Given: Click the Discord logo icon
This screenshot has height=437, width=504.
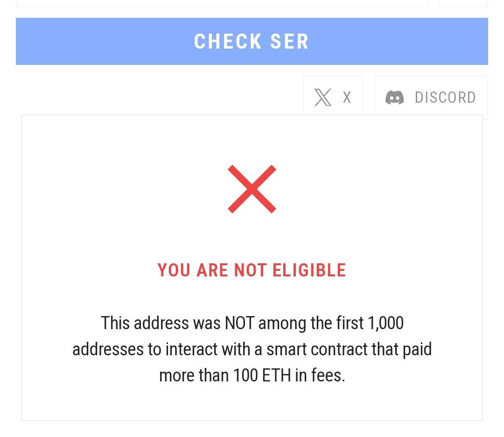Looking at the screenshot, I should 394,98.
